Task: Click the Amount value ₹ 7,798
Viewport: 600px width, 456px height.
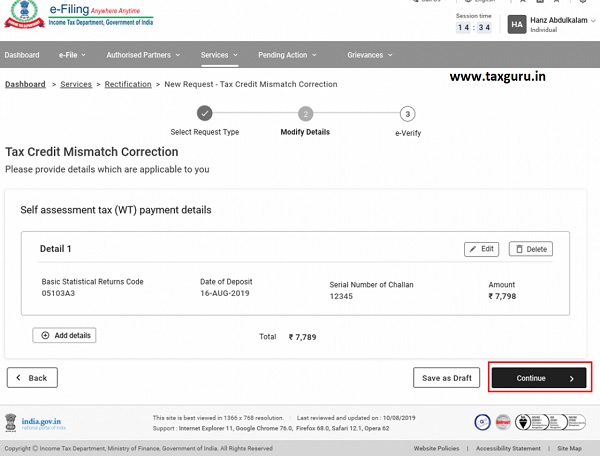Action: (502, 296)
